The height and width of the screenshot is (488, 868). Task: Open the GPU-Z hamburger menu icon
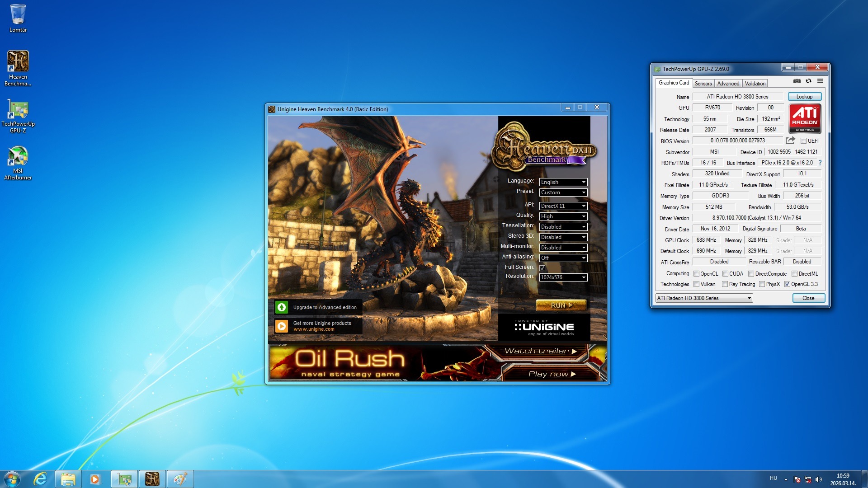coord(820,81)
